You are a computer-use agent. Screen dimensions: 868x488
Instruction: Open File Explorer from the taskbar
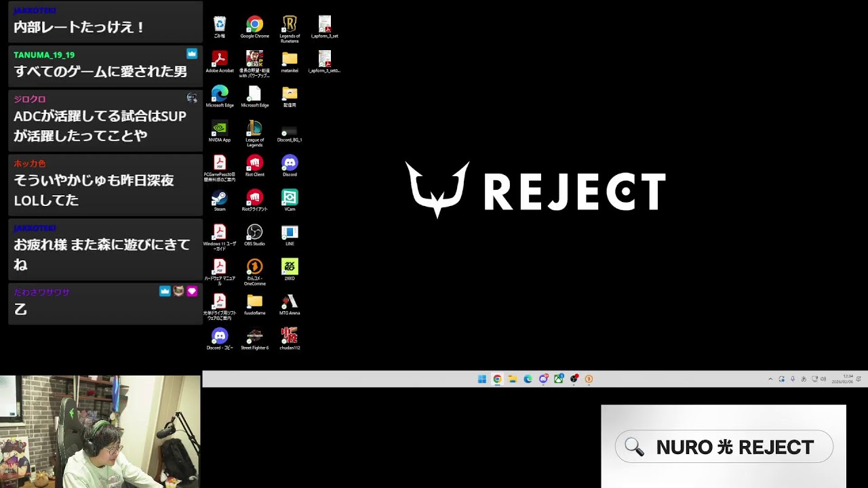[513, 379]
